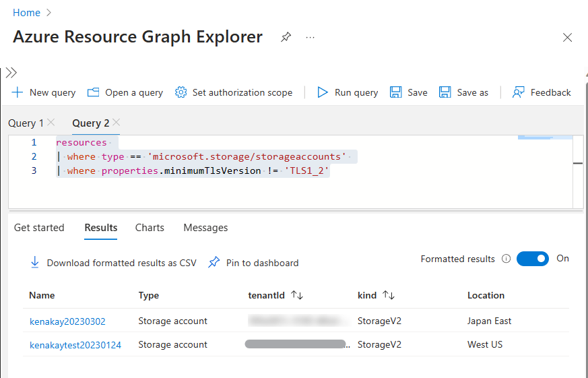This screenshot has height=378, width=588.
Task: Close the Query 2 tab
Action: pyautogui.click(x=117, y=122)
